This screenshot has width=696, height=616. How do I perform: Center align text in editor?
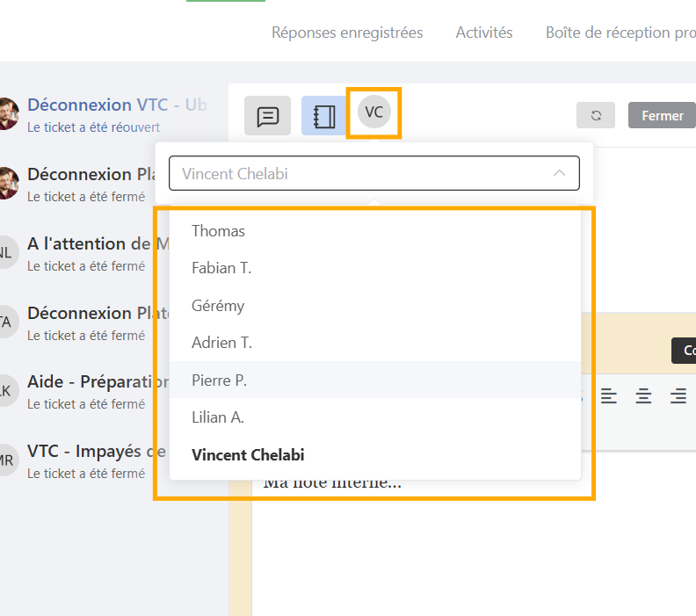(643, 397)
